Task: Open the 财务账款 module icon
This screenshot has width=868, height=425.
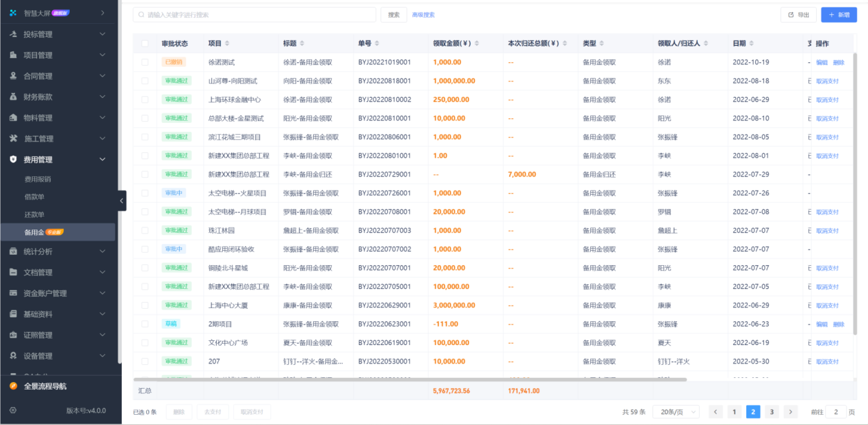Action: 12,96
